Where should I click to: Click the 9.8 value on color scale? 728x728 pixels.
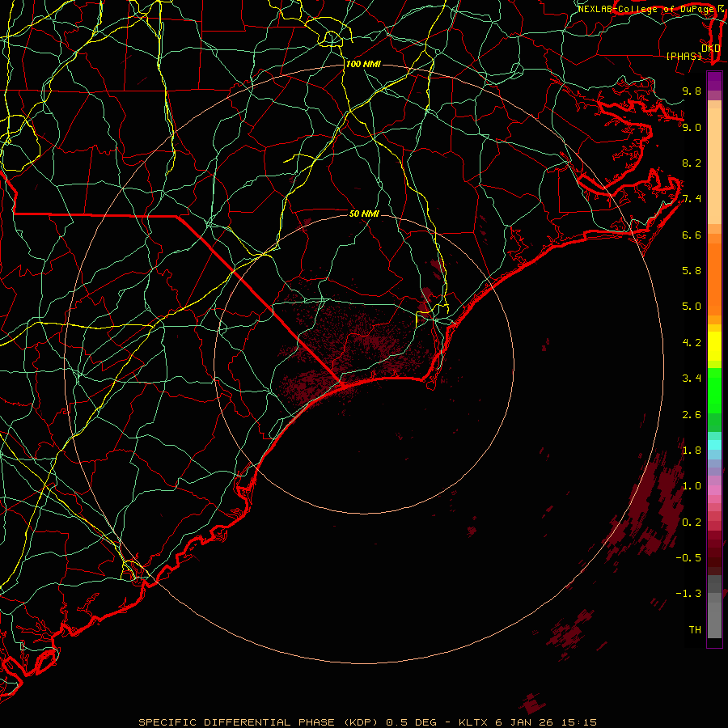coord(692,91)
